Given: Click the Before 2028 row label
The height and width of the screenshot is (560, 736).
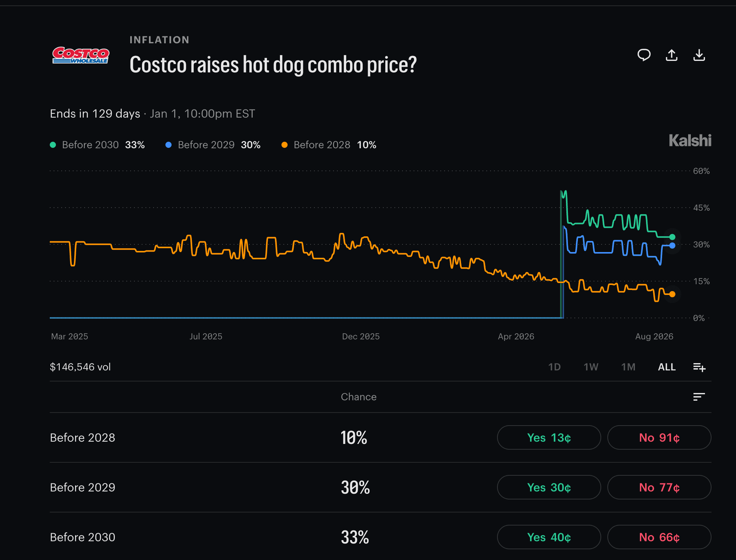Looking at the screenshot, I should tap(82, 437).
